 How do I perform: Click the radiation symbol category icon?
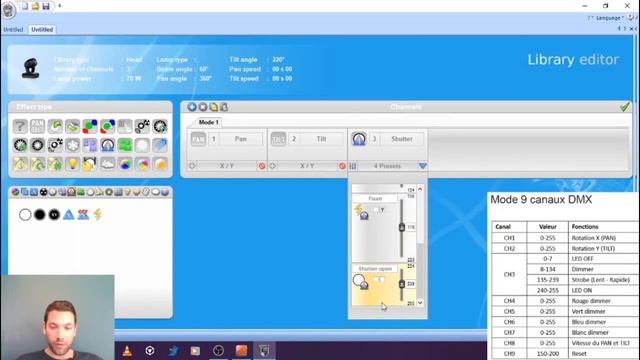(43, 192)
